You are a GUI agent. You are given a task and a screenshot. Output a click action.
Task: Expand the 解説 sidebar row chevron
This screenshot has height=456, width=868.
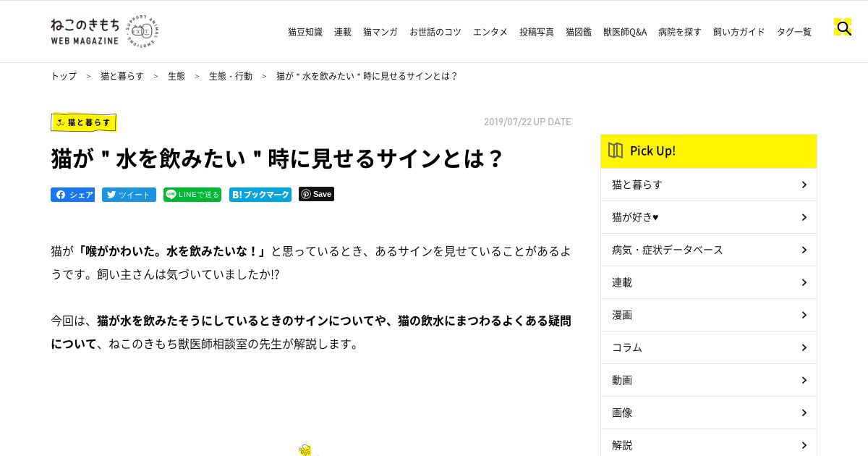804,445
